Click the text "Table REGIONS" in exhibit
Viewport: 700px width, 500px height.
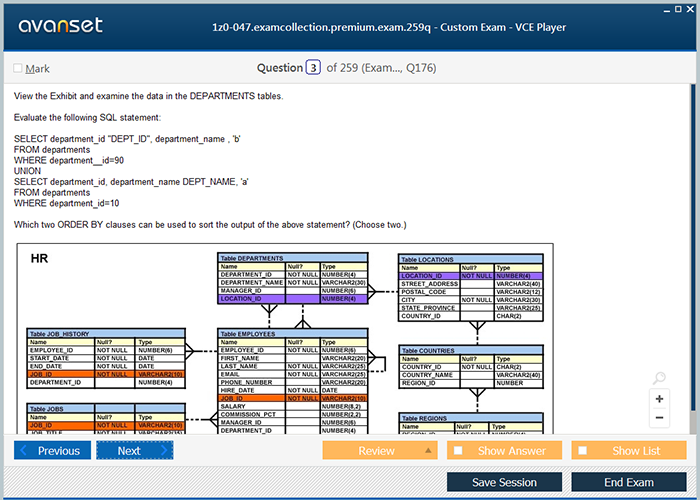tap(424, 419)
